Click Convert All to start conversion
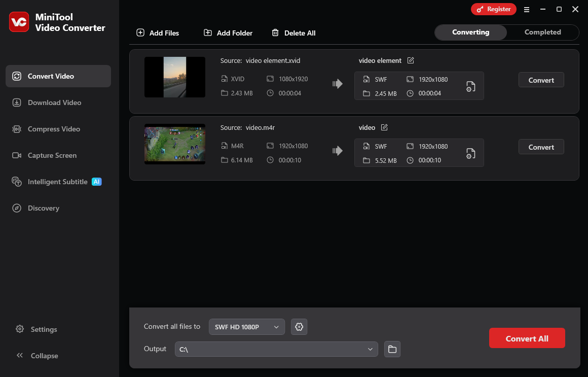The width and height of the screenshot is (588, 377). tap(527, 338)
